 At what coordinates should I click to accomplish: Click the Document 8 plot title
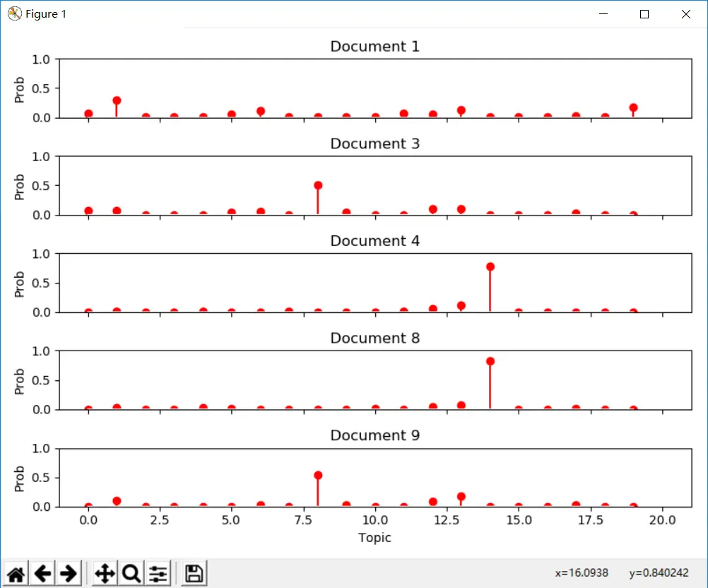tap(374, 338)
